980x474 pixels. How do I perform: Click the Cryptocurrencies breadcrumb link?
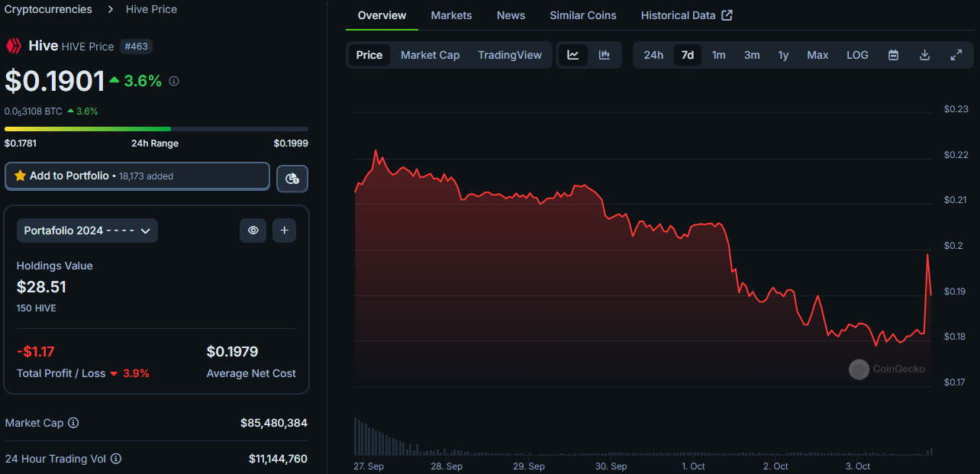click(48, 9)
